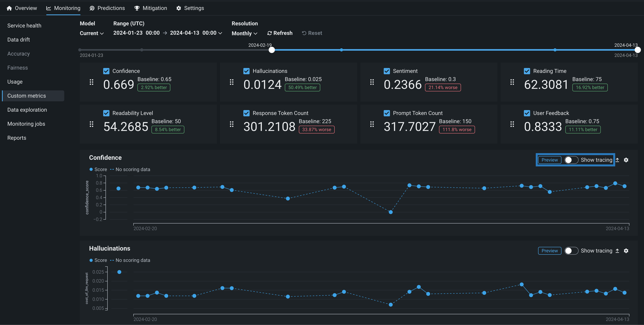Expand the date range picker chevron
Screen dimensions: 644x325
(220, 33)
